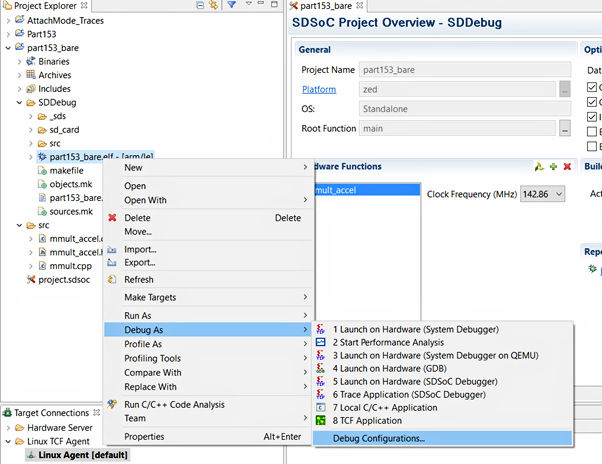The image size is (602, 464).
Task: Click GDB launch icon, item 4
Action: click(x=321, y=368)
